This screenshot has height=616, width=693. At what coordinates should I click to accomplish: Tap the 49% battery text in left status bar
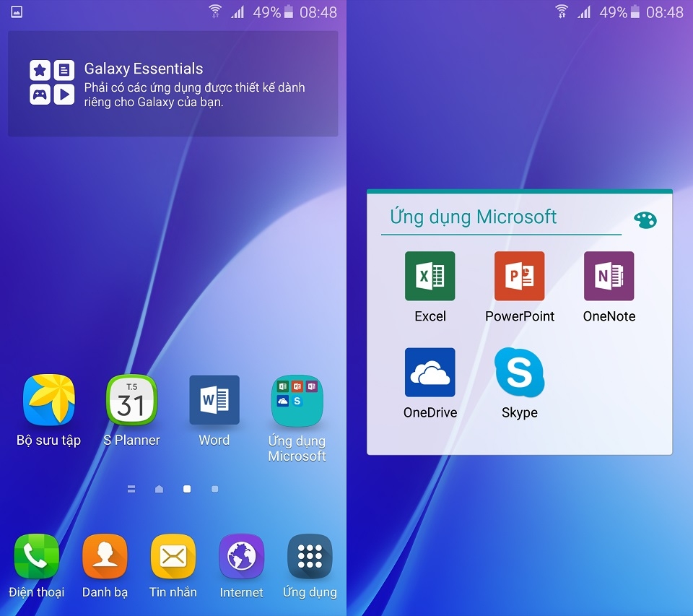tap(267, 12)
